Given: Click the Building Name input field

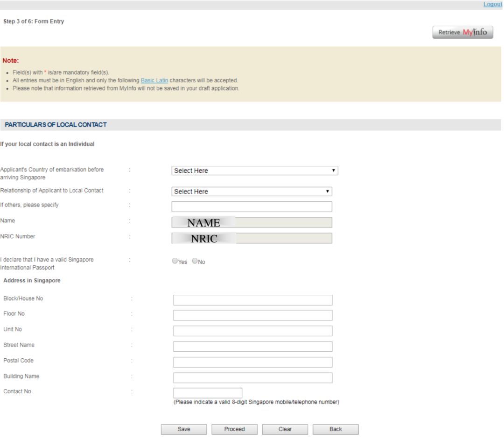Looking at the screenshot, I should point(252,377).
